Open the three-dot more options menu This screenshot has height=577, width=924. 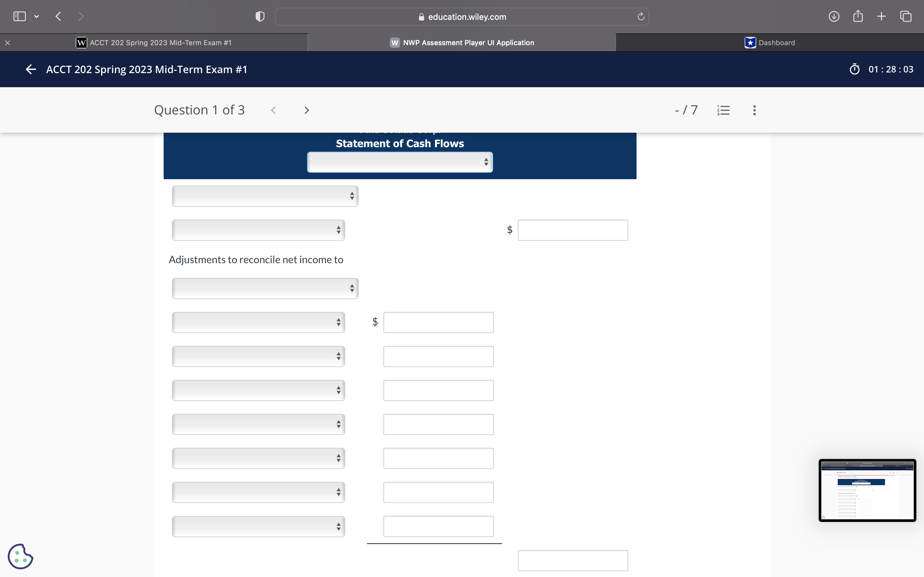coord(754,110)
